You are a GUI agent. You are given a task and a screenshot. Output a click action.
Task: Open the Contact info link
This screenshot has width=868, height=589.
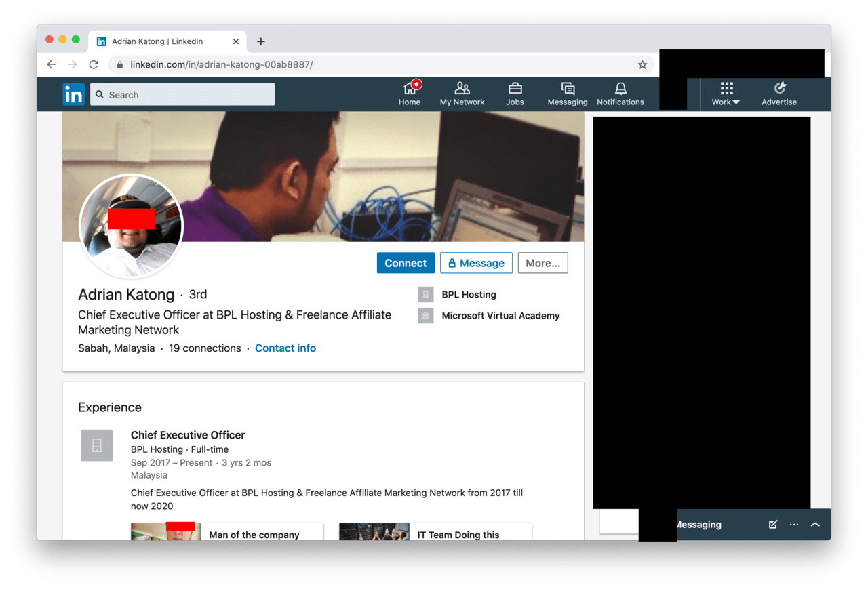coord(285,348)
